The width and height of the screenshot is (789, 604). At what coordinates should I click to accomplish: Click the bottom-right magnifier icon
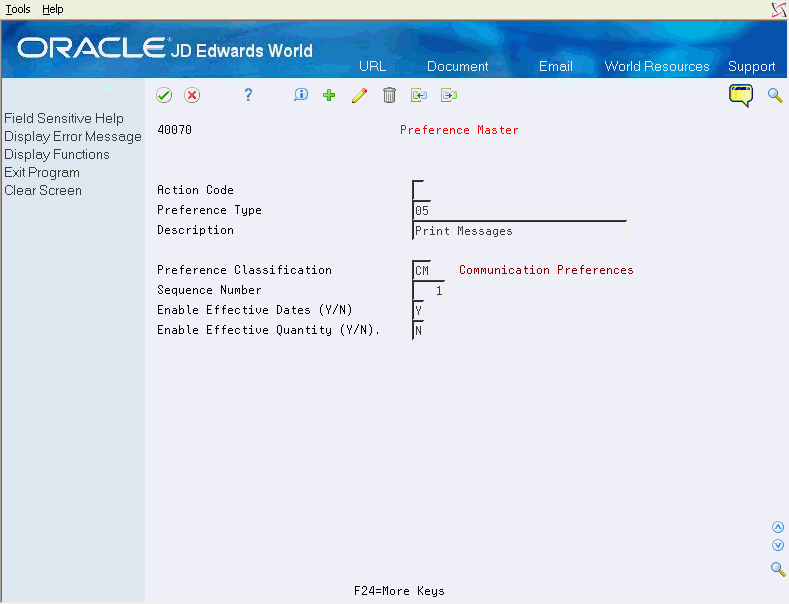point(778,569)
